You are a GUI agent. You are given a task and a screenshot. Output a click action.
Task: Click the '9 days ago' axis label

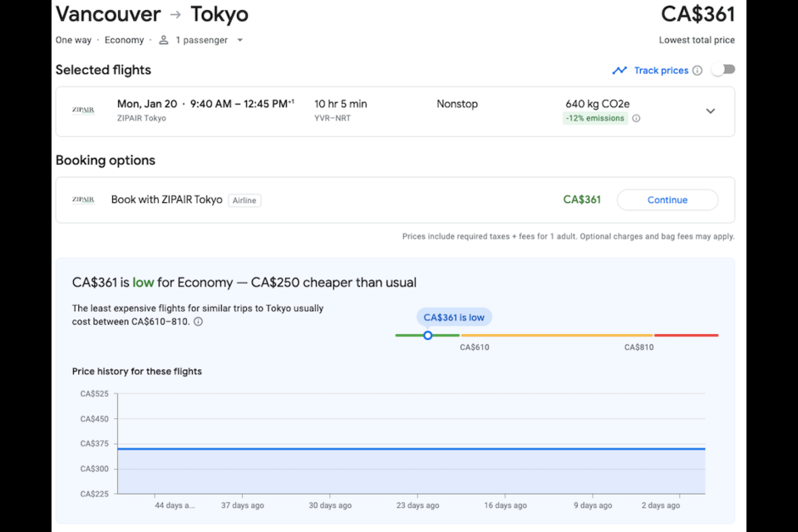(593, 505)
